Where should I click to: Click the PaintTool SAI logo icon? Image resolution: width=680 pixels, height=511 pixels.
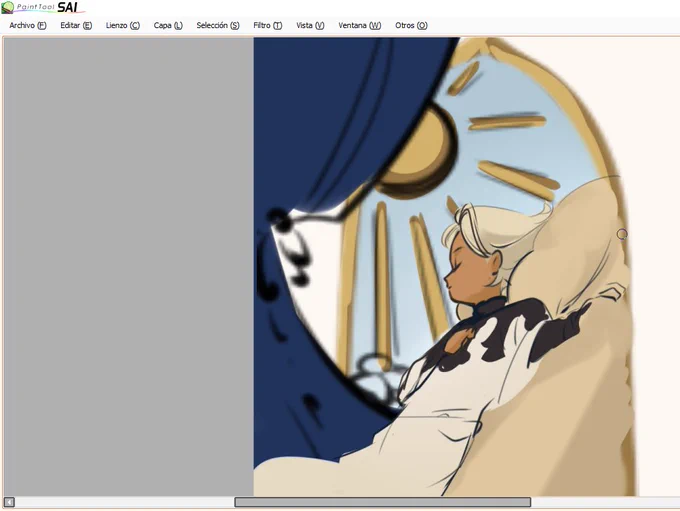(7, 7)
